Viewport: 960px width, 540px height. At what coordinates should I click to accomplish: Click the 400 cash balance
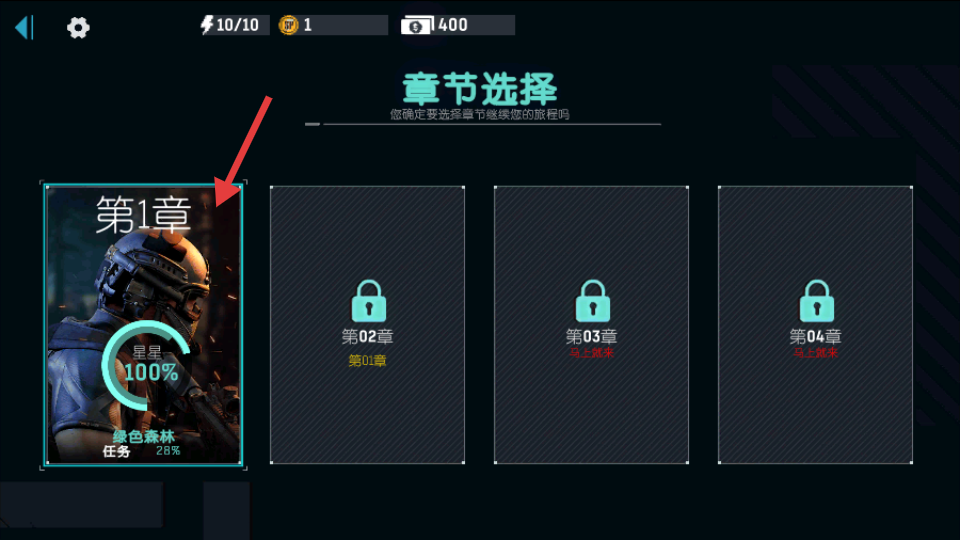[453, 25]
